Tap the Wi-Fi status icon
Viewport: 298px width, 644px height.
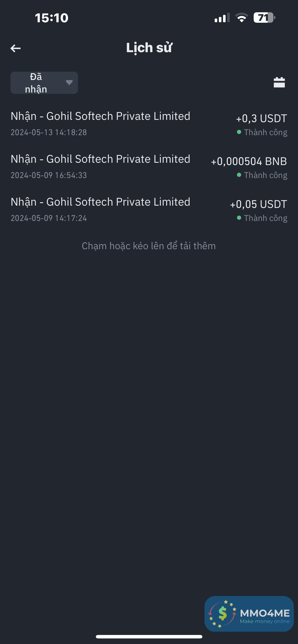[x=241, y=18]
